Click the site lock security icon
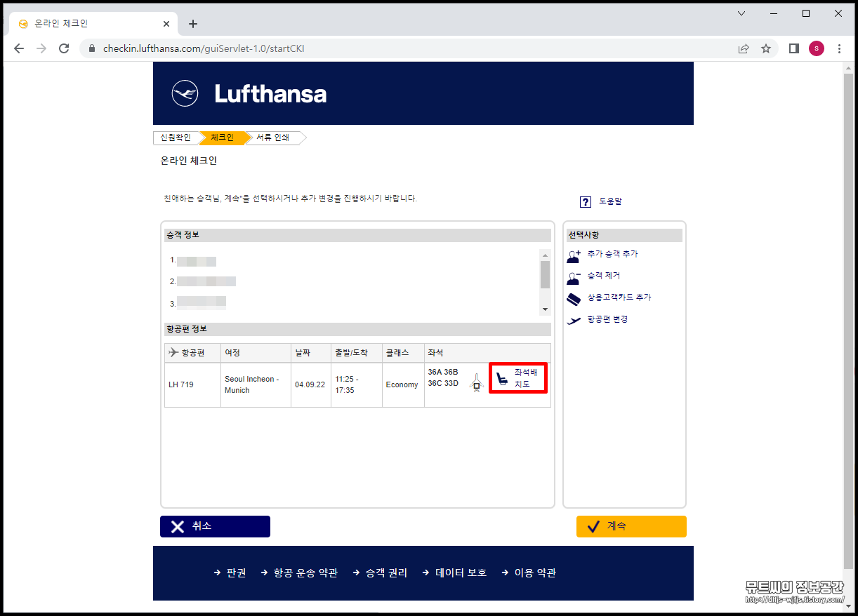The height and width of the screenshot is (616, 858). coord(92,49)
